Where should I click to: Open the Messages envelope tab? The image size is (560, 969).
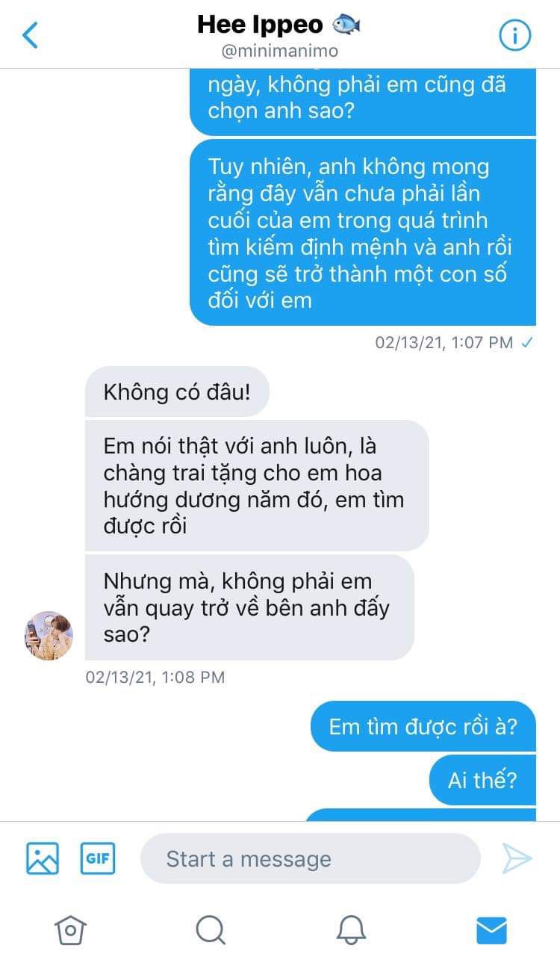pos(491,930)
